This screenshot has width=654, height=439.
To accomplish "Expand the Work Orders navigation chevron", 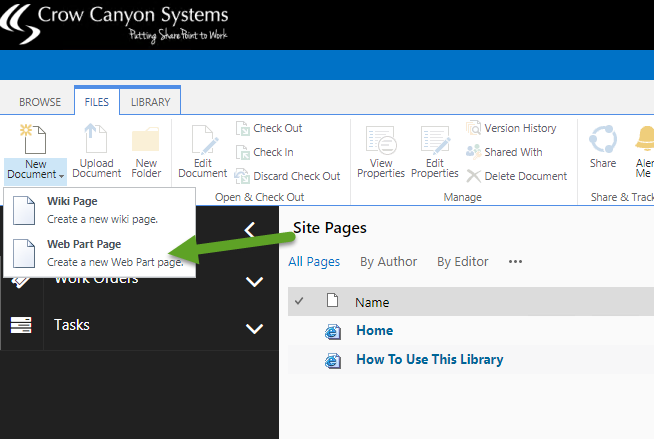I will (x=254, y=281).
